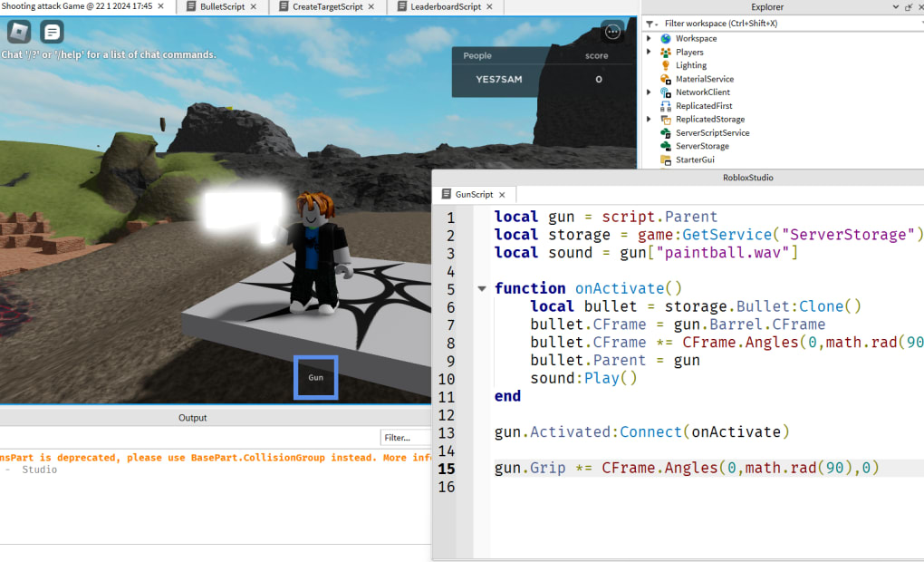The width and height of the screenshot is (924, 562).
Task: Open the three-dots options menu in viewport
Action: pyautogui.click(x=612, y=32)
